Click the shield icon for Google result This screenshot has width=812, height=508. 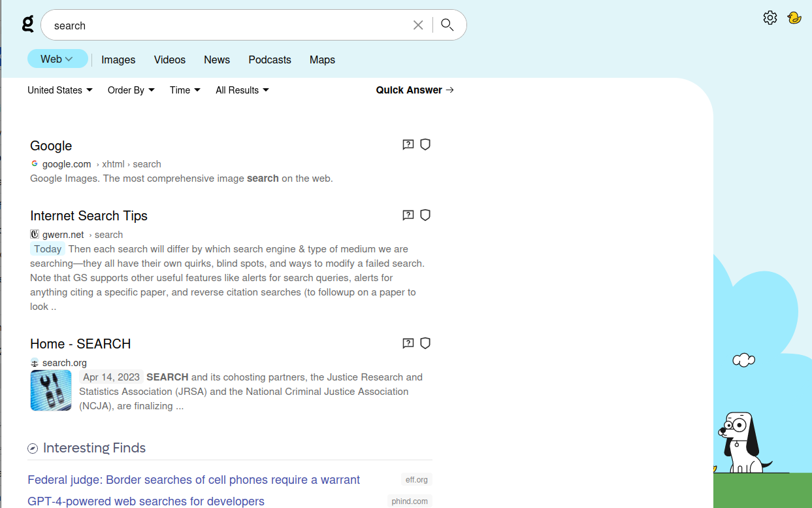click(x=425, y=144)
